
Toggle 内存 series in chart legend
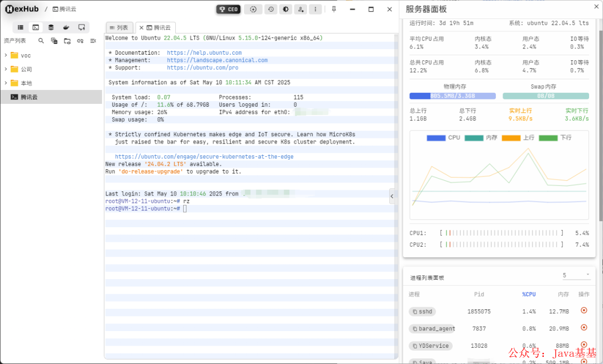(481, 137)
